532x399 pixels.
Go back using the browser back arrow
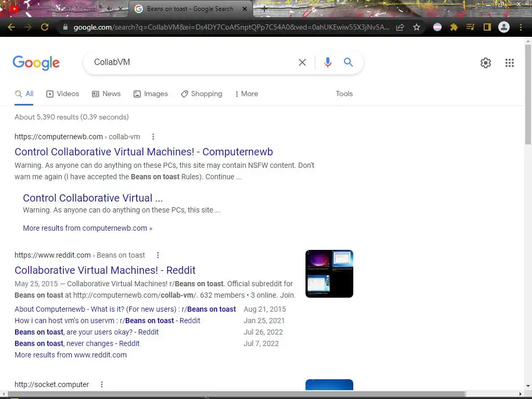[11, 27]
